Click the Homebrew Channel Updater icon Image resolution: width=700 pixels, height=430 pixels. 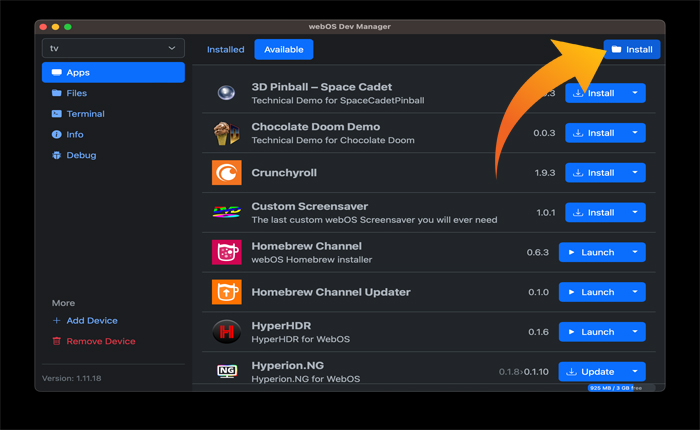[227, 292]
